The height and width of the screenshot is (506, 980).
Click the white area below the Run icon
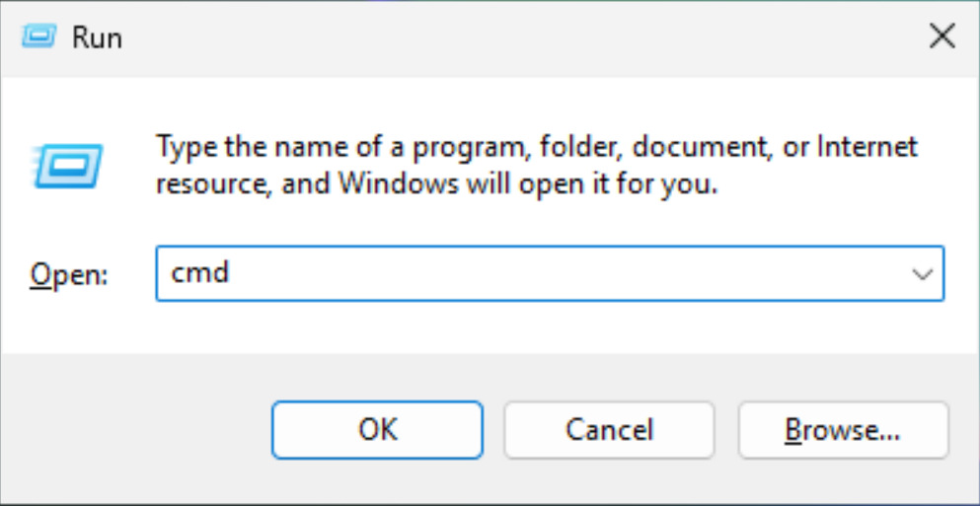pyautogui.click(x=66, y=222)
